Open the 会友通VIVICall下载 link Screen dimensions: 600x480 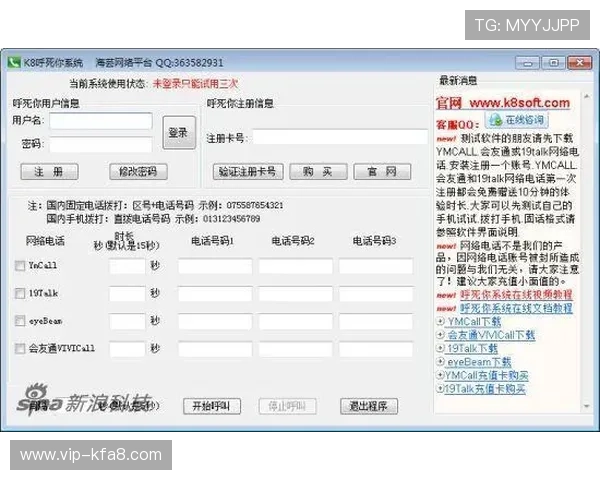pos(491,335)
